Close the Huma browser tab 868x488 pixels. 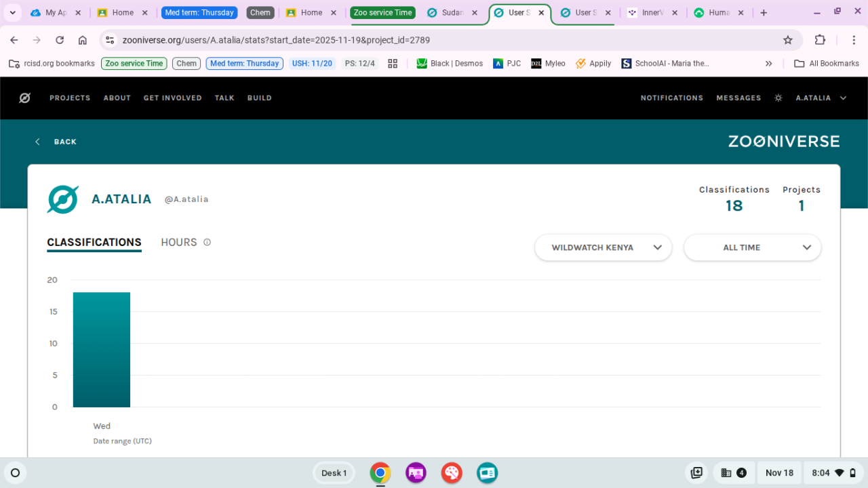tap(741, 13)
